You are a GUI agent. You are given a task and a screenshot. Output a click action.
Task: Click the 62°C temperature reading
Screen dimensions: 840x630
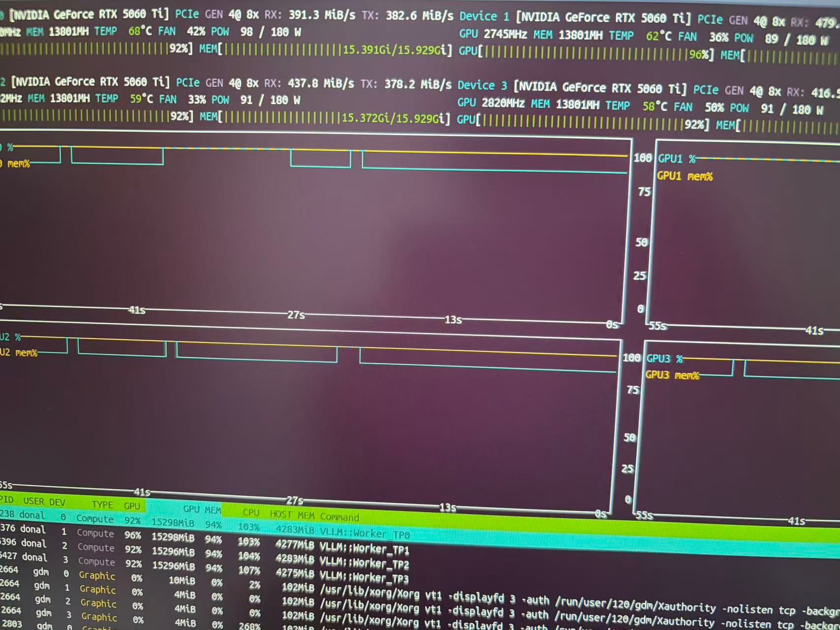coord(659,36)
